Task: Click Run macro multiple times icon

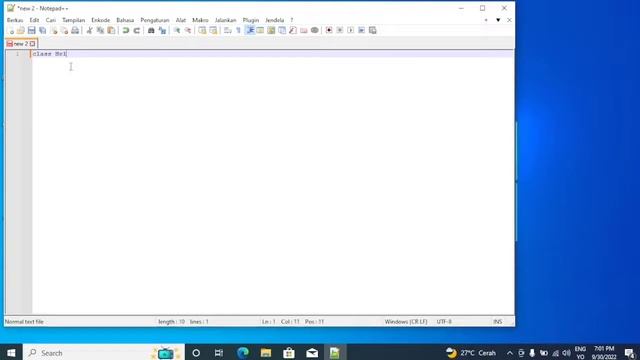Action: 362,31
